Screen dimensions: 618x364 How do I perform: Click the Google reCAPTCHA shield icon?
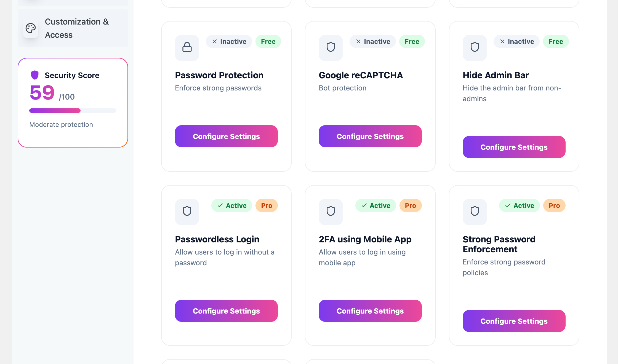coord(331,47)
